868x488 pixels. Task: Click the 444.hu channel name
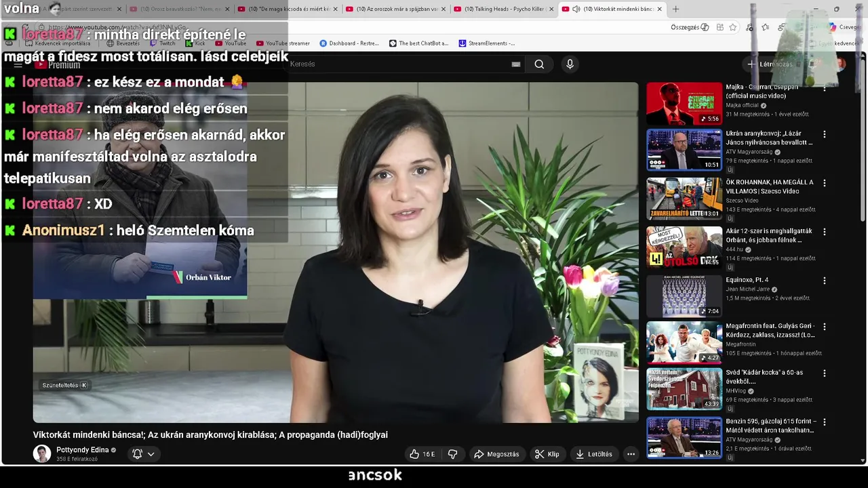click(x=734, y=249)
